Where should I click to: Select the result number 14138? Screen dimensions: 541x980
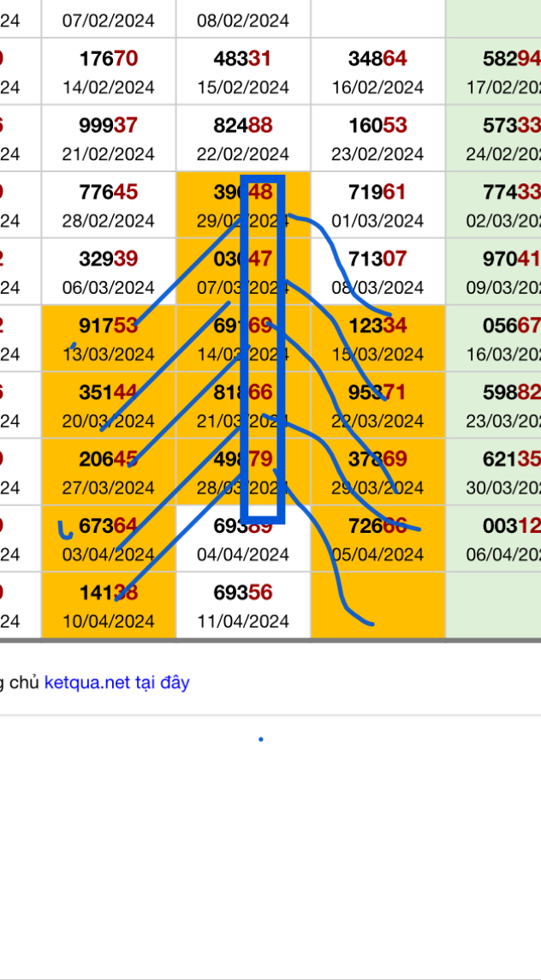pos(109,593)
